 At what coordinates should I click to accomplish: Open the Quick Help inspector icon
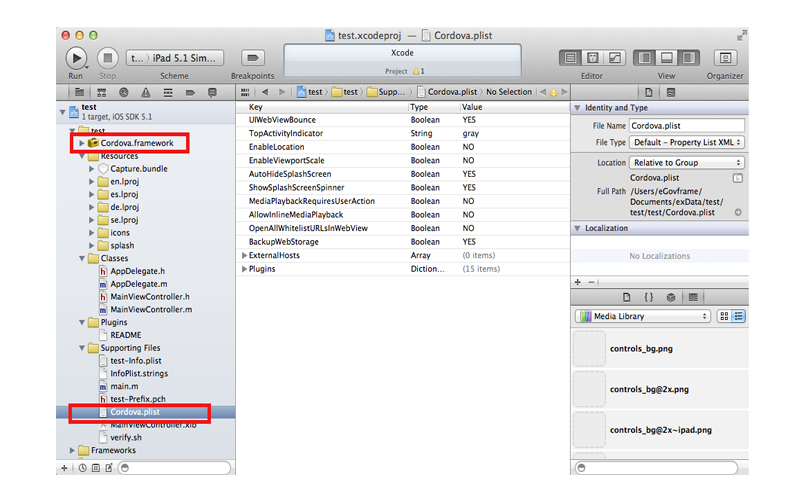point(670,92)
